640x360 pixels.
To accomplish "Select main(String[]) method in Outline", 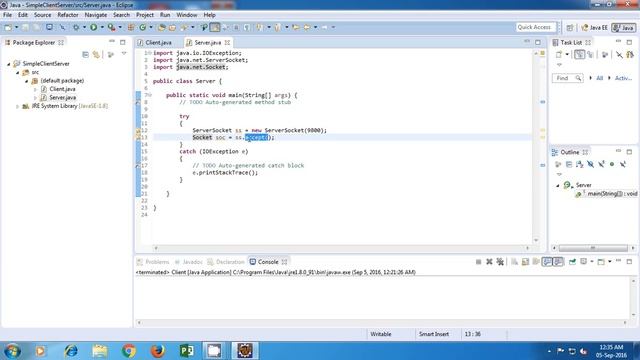I will tap(611, 194).
